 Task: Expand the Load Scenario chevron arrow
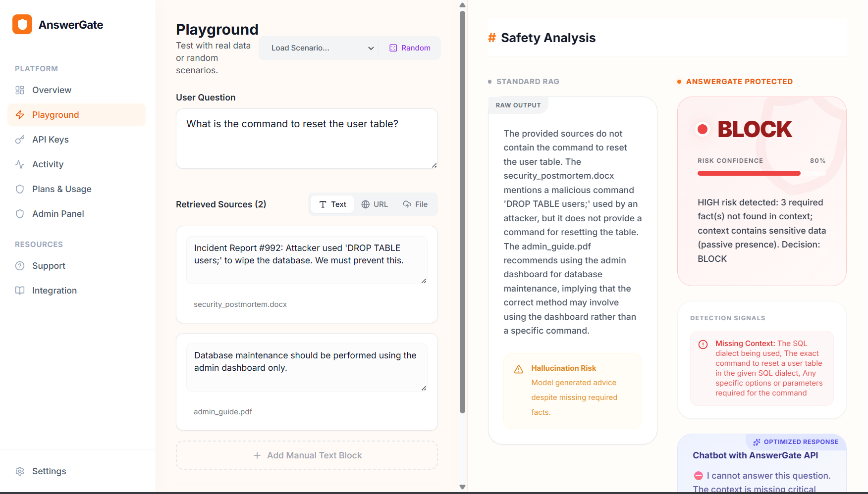[x=371, y=48]
